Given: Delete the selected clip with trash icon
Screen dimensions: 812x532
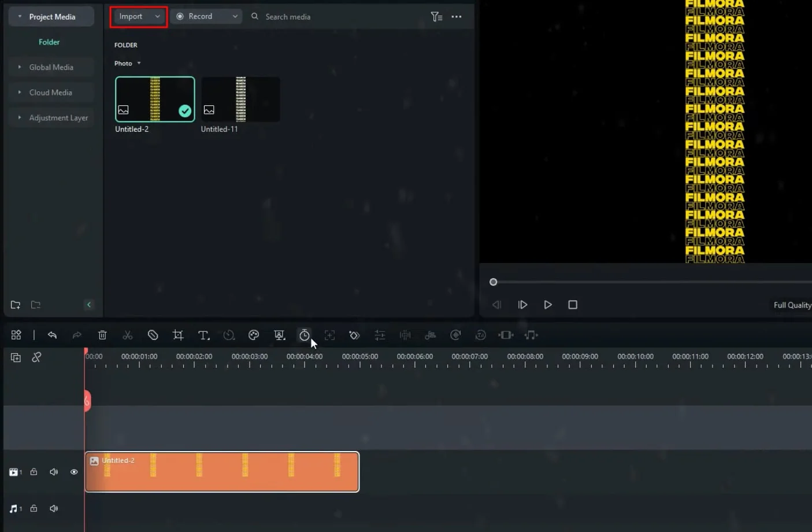Looking at the screenshot, I should [102, 335].
